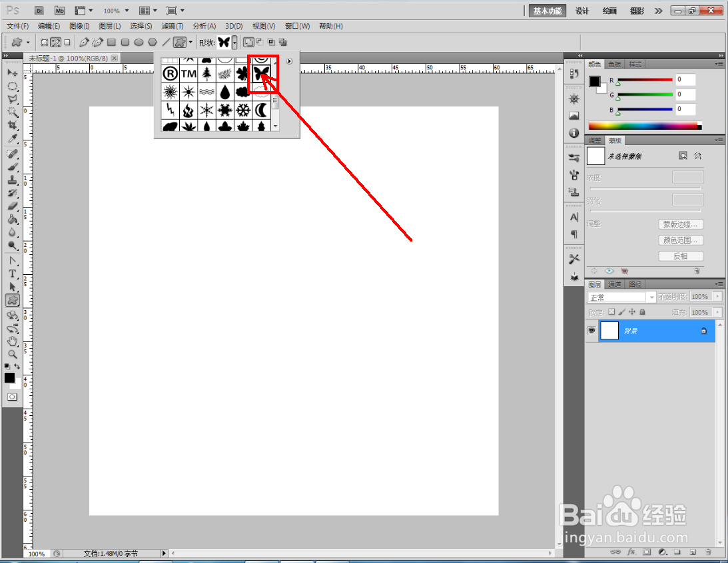
Task: Select the Horizontal Type tool
Action: 13,274
